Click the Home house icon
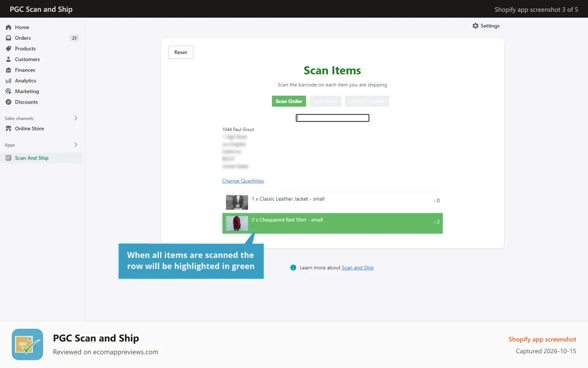The image size is (588, 368). click(x=8, y=27)
